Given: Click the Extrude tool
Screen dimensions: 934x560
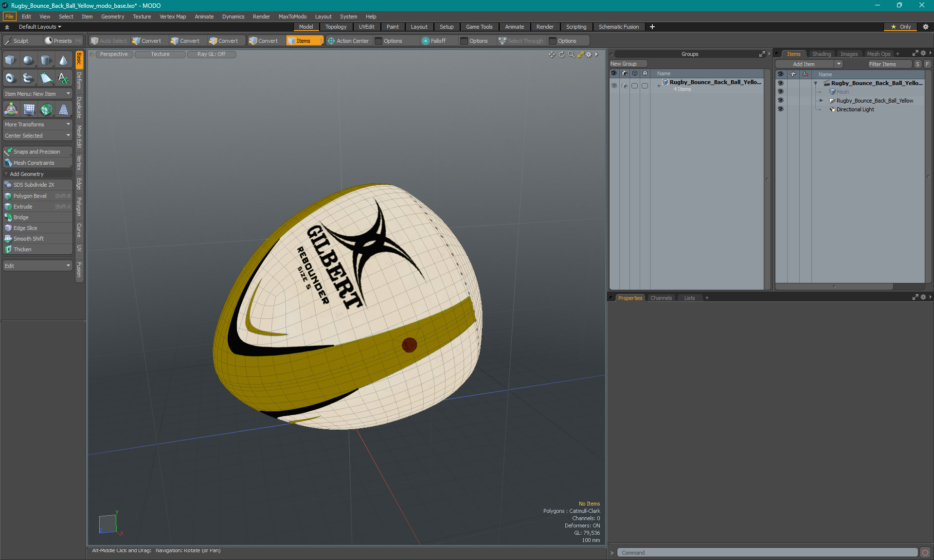Looking at the screenshot, I should [x=37, y=207].
